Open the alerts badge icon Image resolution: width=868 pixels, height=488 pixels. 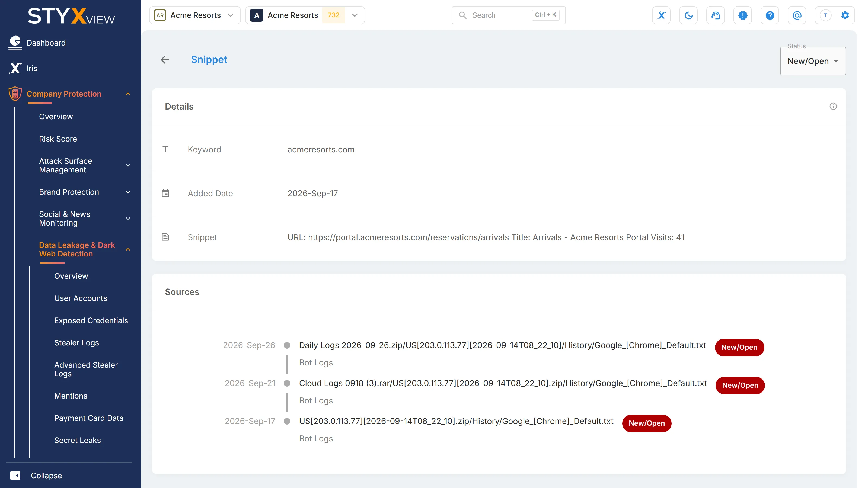coord(743,15)
